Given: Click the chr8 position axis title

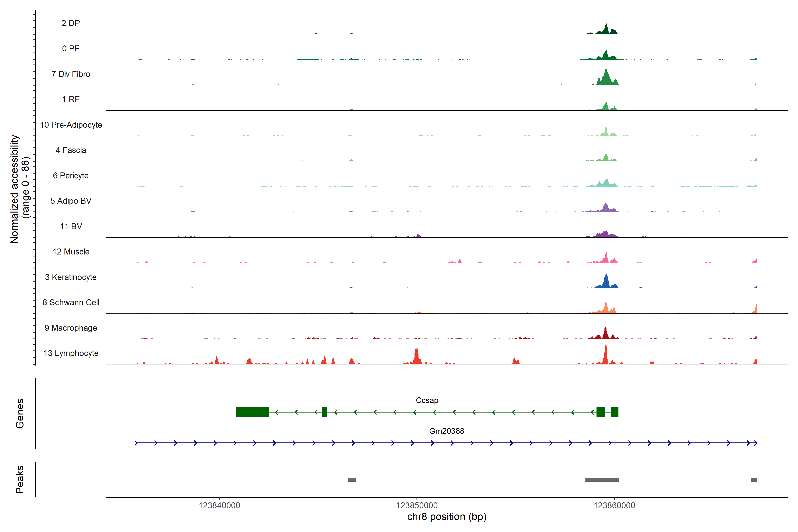Looking at the screenshot, I should pos(446,517).
